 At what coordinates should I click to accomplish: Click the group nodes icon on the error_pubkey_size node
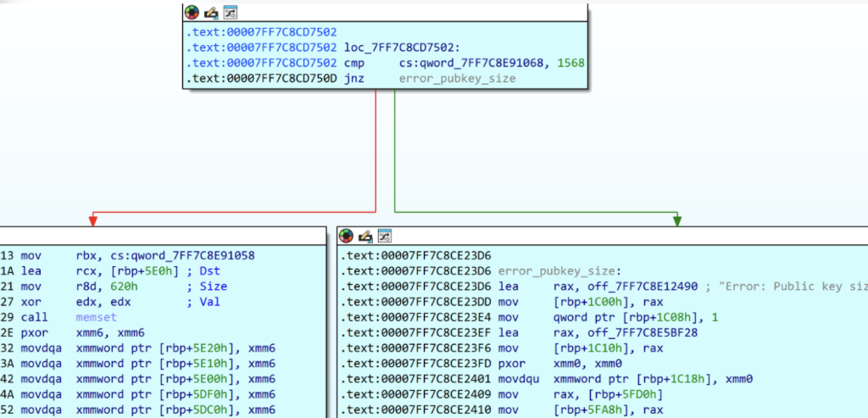[384, 237]
